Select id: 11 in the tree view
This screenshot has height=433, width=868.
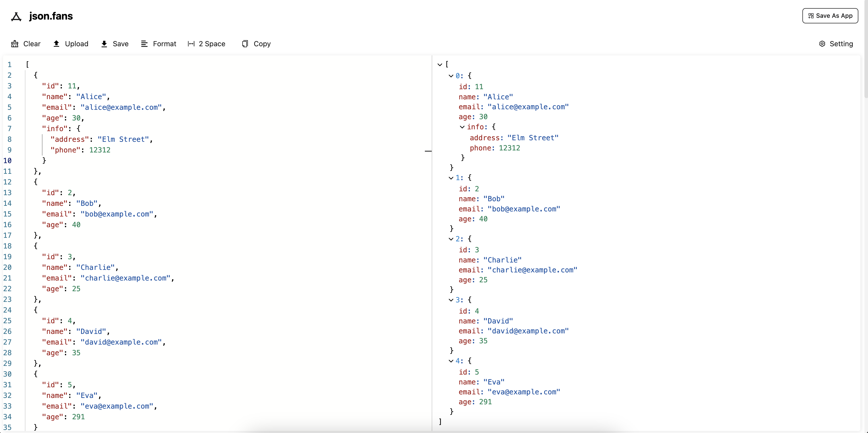click(471, 87)
